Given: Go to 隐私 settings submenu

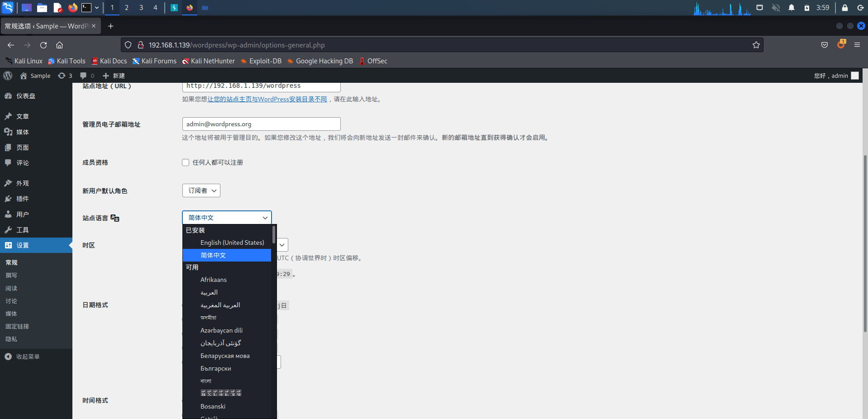Looking at the screenshot, I should pos(11,339).
